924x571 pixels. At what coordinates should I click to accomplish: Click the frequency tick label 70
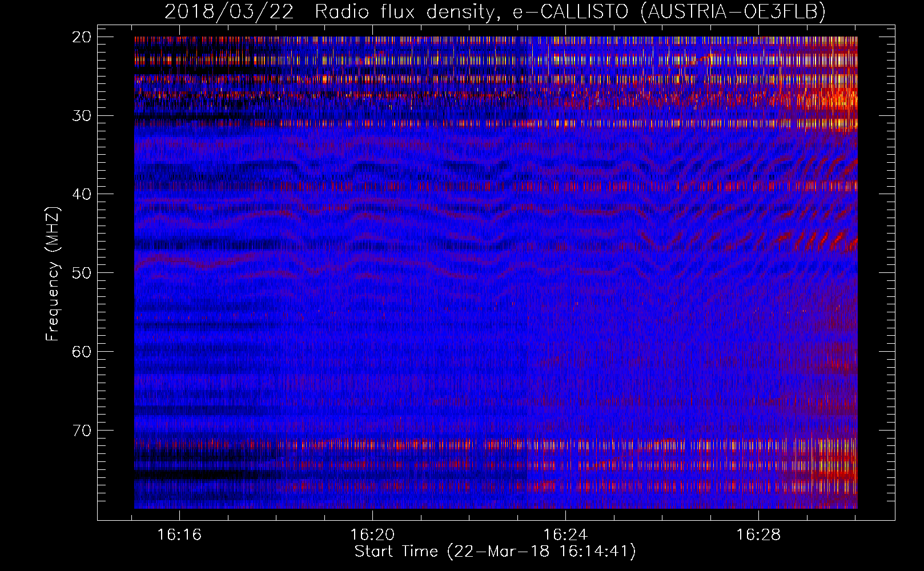(82, 431)
